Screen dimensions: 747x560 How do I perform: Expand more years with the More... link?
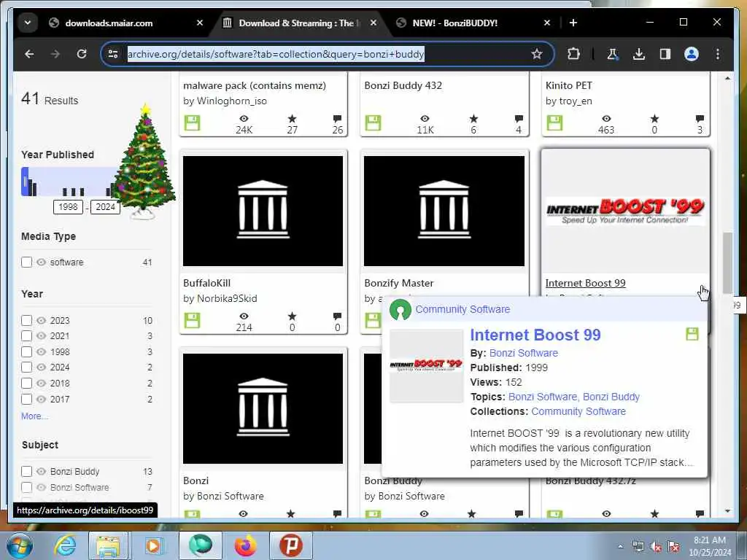34,416
